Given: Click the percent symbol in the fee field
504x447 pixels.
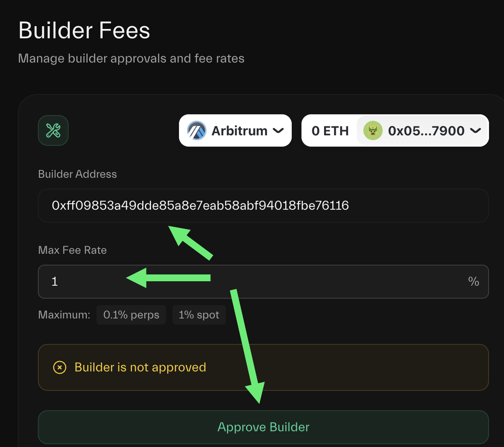Looking at the screenshot, I should (473, 282).
